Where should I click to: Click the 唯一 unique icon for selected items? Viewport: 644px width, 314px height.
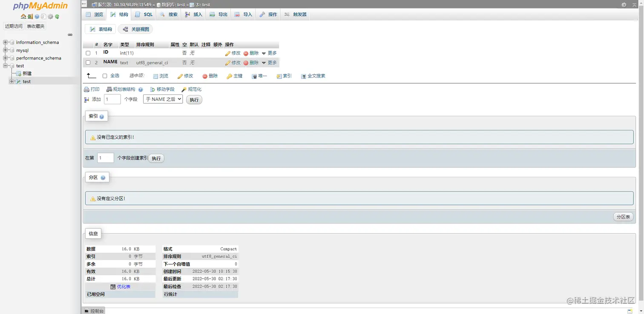(x=254, y=76)
